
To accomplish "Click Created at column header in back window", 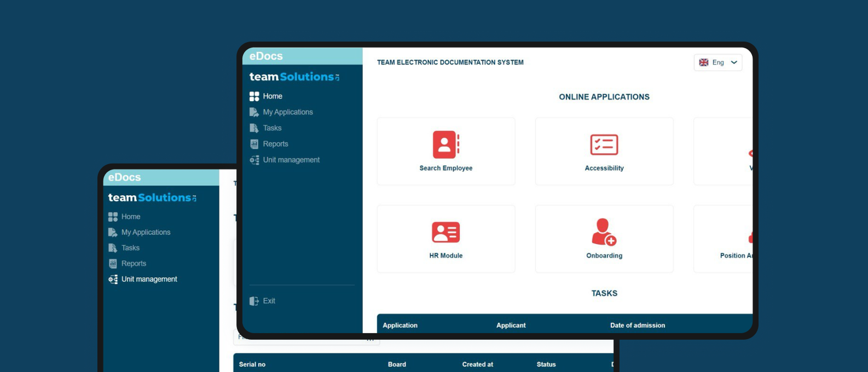I will tap(478, 364).
